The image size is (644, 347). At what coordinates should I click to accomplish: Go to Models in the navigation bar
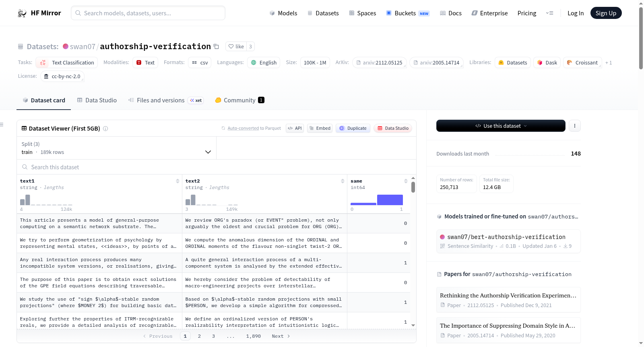coord(283,13)
